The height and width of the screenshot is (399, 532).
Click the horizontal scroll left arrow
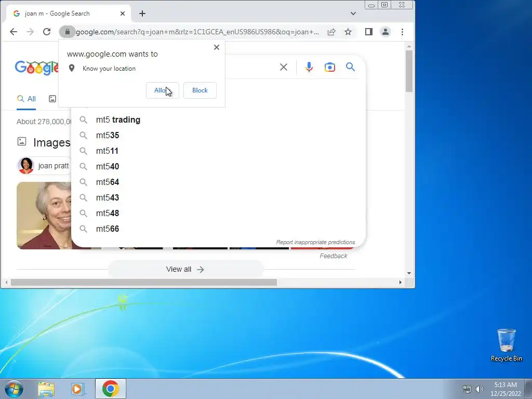pos(6,282)
